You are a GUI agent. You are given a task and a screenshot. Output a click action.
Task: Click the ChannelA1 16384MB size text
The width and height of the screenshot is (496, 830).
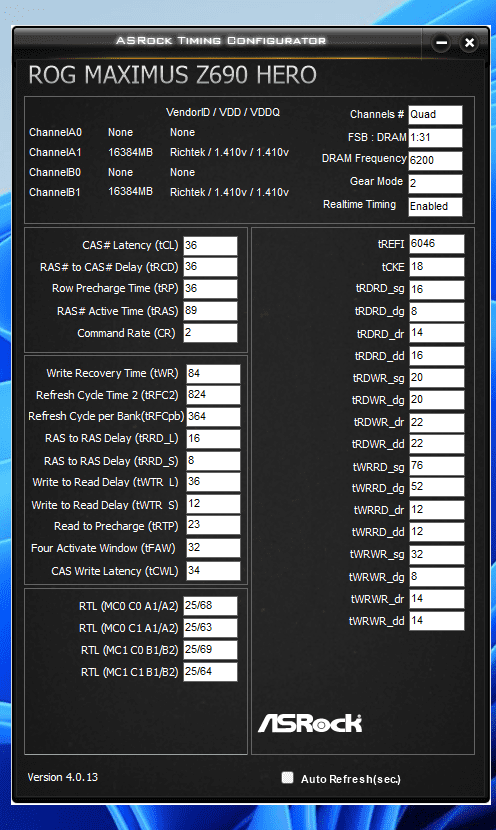[x=130, y=152]
